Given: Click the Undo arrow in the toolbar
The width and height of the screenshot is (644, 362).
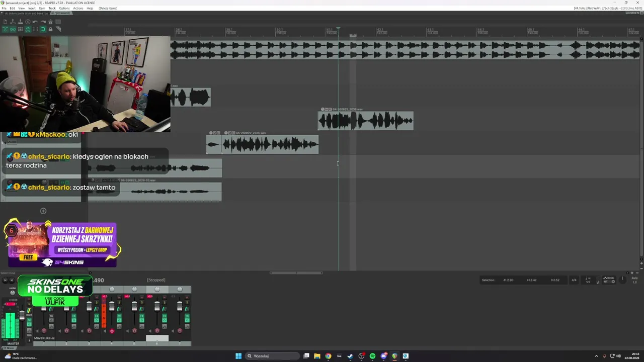Looking at the screenshot, I should pos(35,22).
